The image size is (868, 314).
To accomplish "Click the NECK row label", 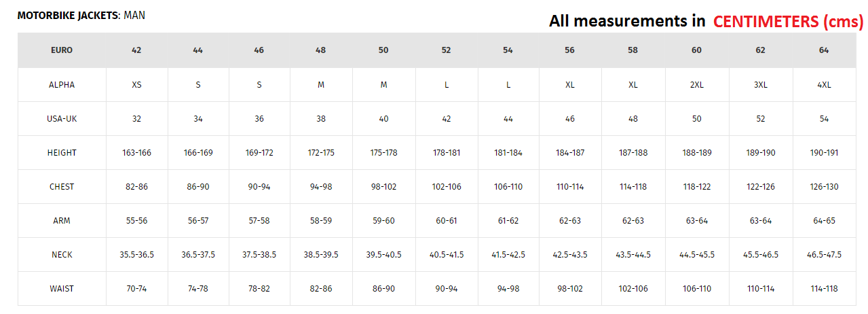I will pyautogui.click(x=62, y=255).
